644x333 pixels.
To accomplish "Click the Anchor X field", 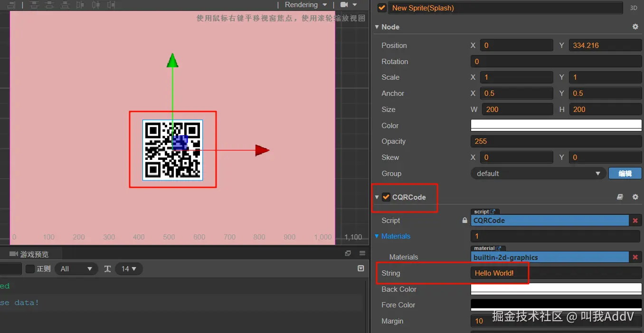I will (x=517, y=93).
